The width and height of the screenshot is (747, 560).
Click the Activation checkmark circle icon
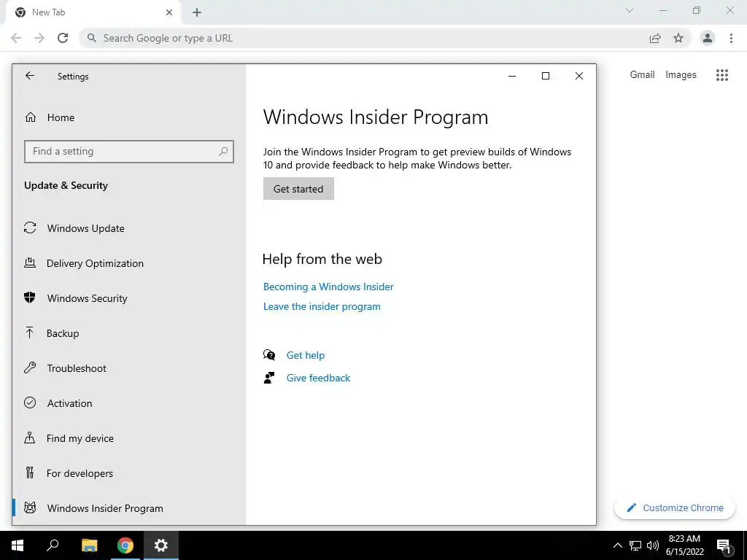click(30, 402)
